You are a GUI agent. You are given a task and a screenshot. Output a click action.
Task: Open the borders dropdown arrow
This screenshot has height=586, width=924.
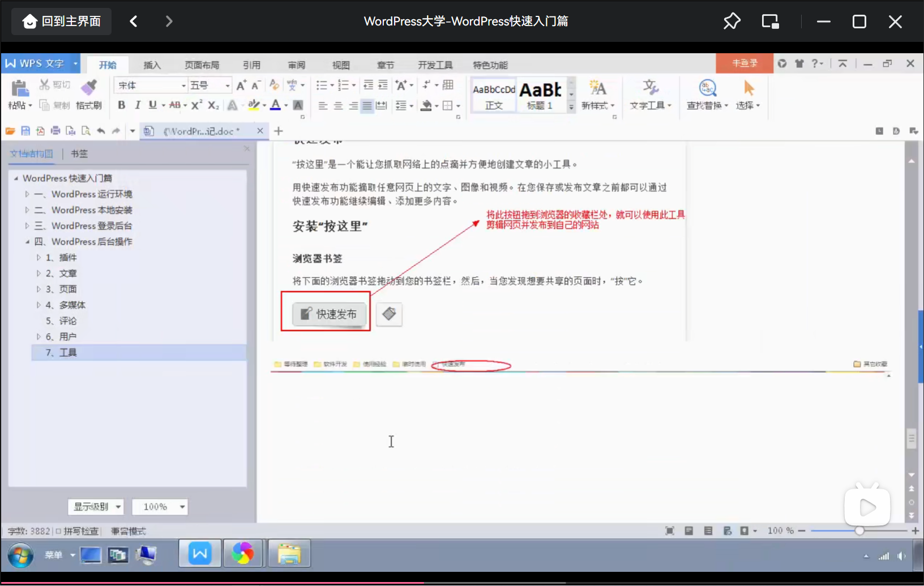click(459, 106)
